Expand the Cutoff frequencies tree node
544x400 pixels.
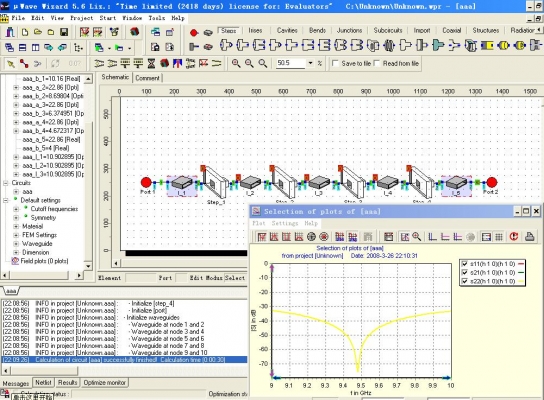click(16, 209)
